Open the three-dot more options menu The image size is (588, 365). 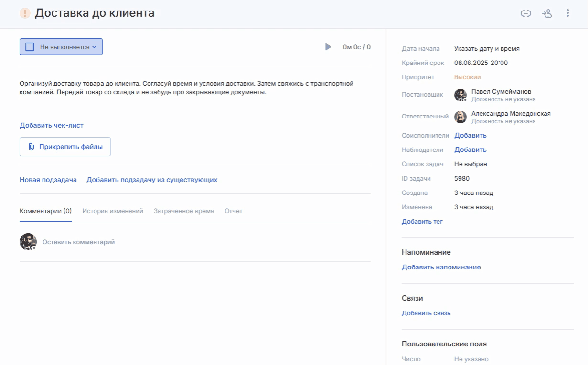[x=567, y=13]
